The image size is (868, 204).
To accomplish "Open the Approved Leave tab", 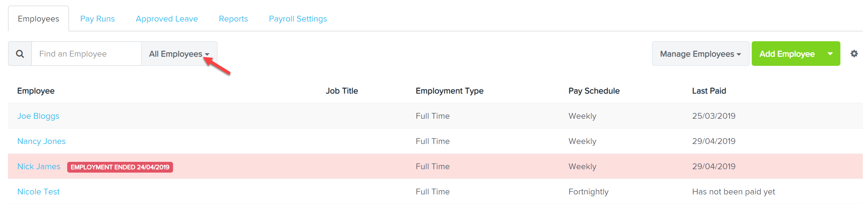I will (x=167, y=19).
